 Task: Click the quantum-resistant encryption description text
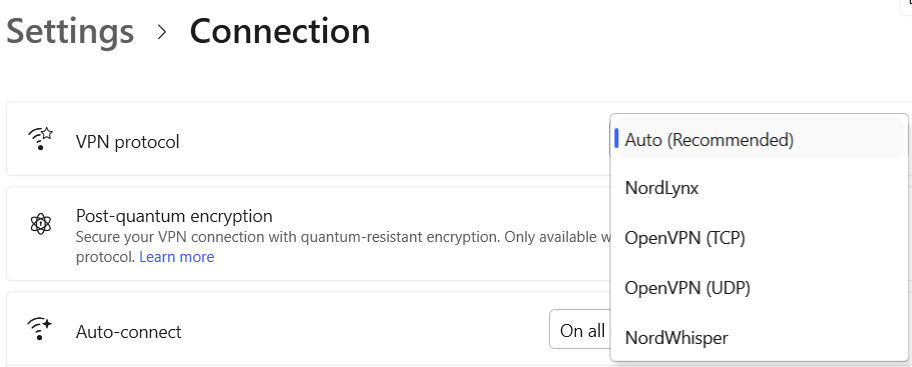[343, 247]
